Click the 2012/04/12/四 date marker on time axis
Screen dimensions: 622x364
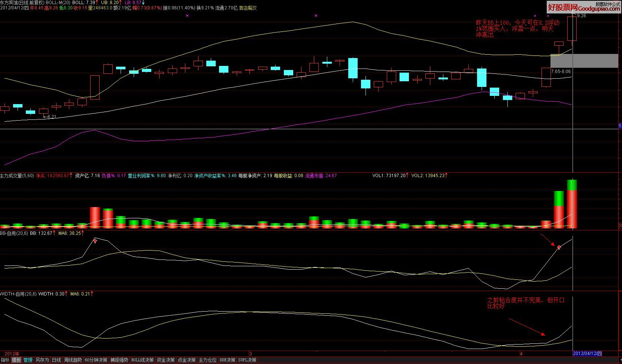coord(588,354)
